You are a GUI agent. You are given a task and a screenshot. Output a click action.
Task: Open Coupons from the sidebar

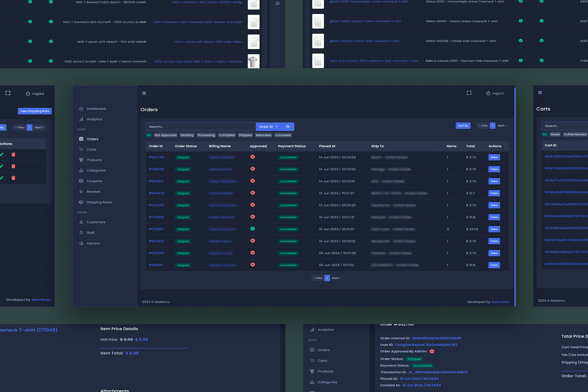click(94, 181)
